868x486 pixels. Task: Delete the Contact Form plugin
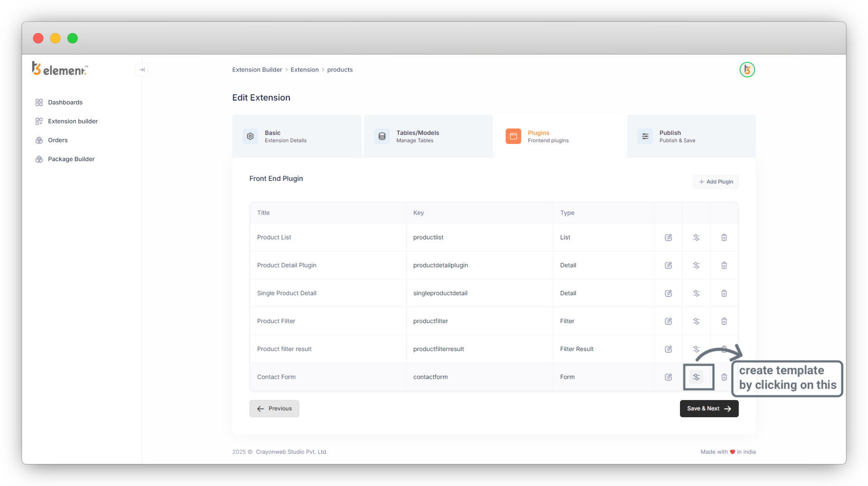pos(724,377)
